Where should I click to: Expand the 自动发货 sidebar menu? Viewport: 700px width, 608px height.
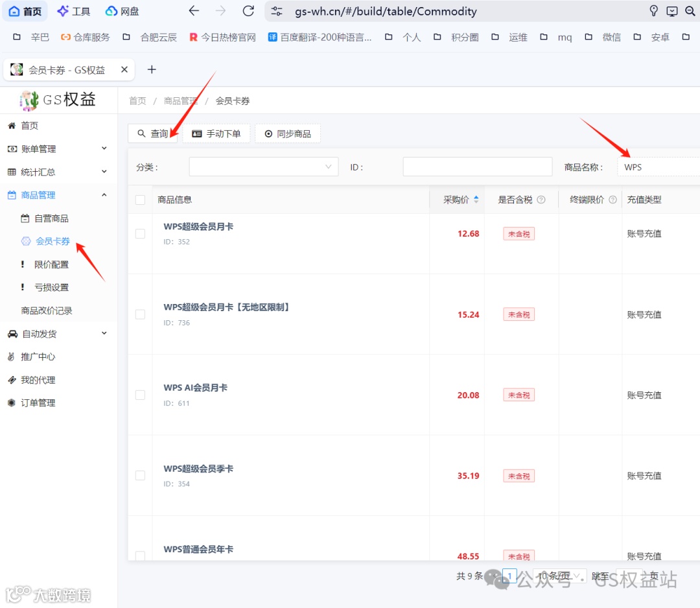coord(58,334)
